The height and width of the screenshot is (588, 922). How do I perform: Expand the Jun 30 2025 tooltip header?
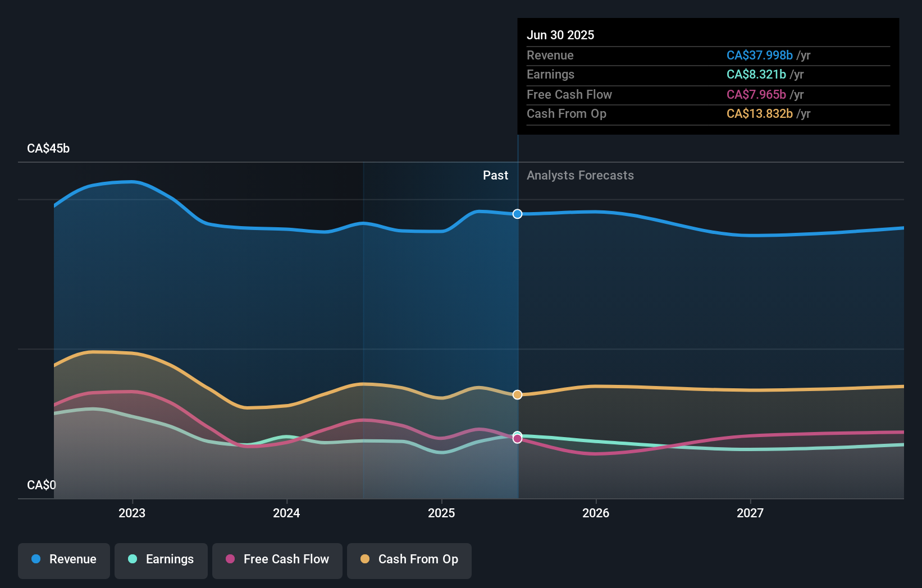pyautogui.click(x=560, y=35)
